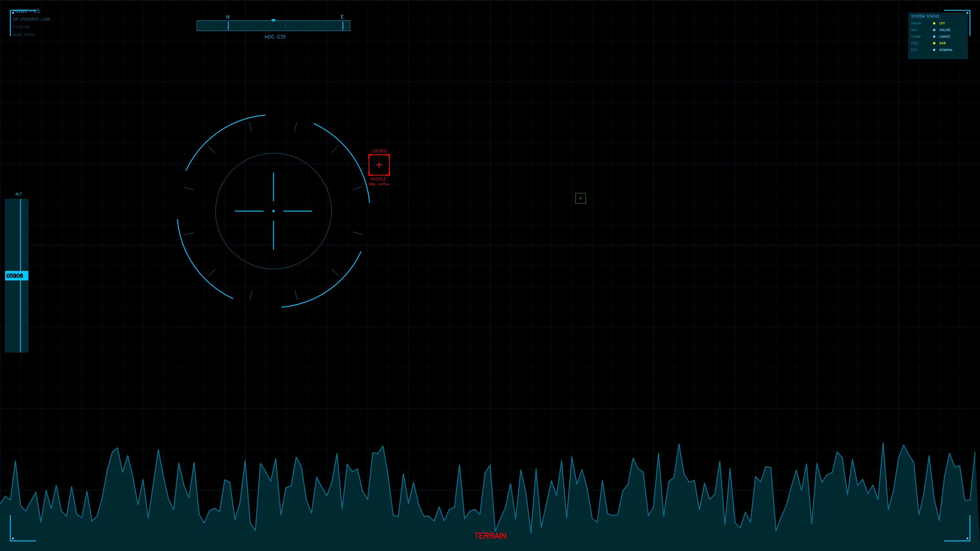Click the HOSTILE label under the lock box

tap(378, 179)
